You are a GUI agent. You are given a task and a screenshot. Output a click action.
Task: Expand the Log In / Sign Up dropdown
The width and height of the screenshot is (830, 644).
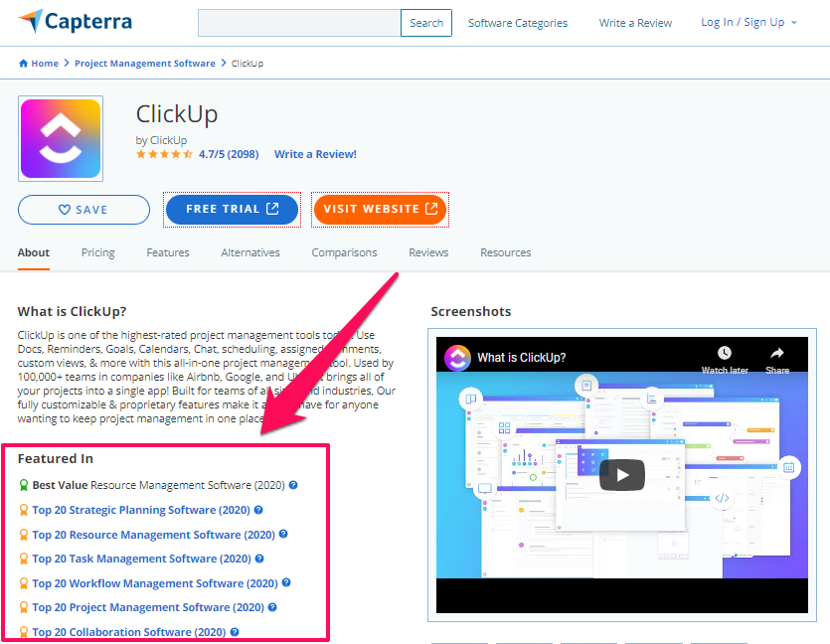pos(748,23)
